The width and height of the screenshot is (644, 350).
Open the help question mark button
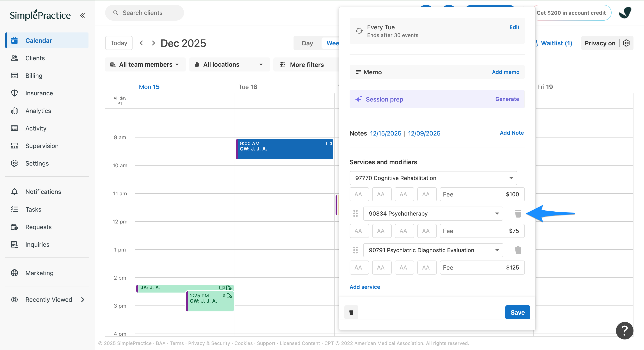624,331
